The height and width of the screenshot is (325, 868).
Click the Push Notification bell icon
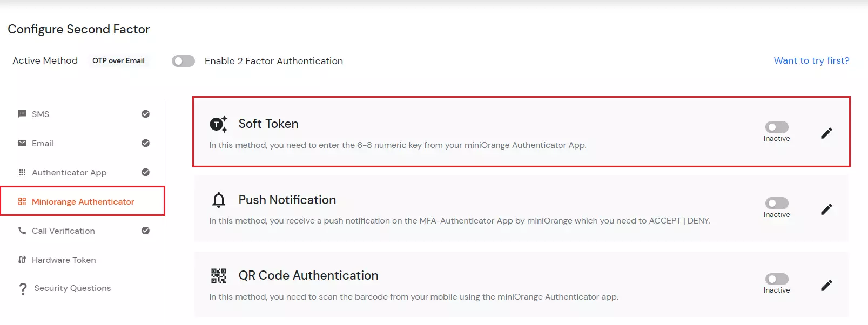(218, 200)
